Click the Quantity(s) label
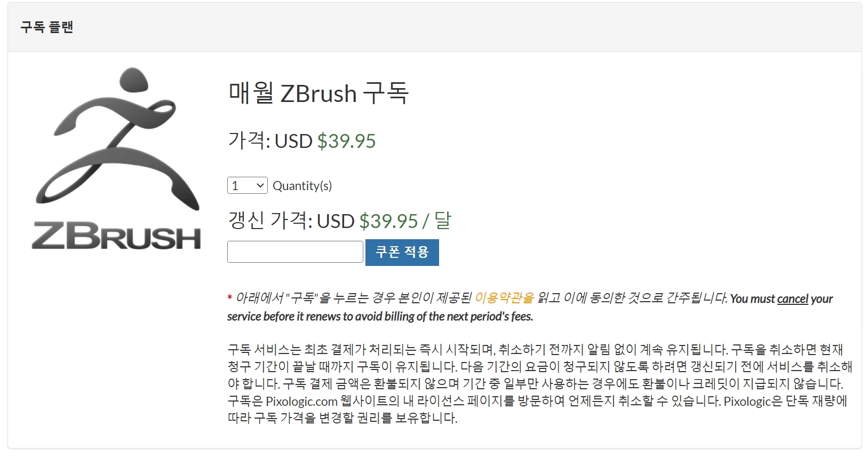Screen dimensions: 868x456 pyautogui.click(x=302, y=185)
